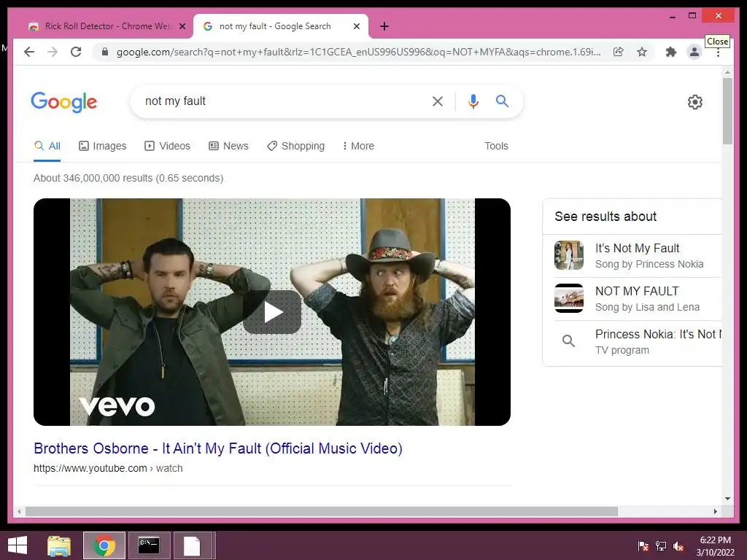Click the Action Center flag tray icon
The image size is (747, 560).
pyautogui.click(x=643, y=546)
